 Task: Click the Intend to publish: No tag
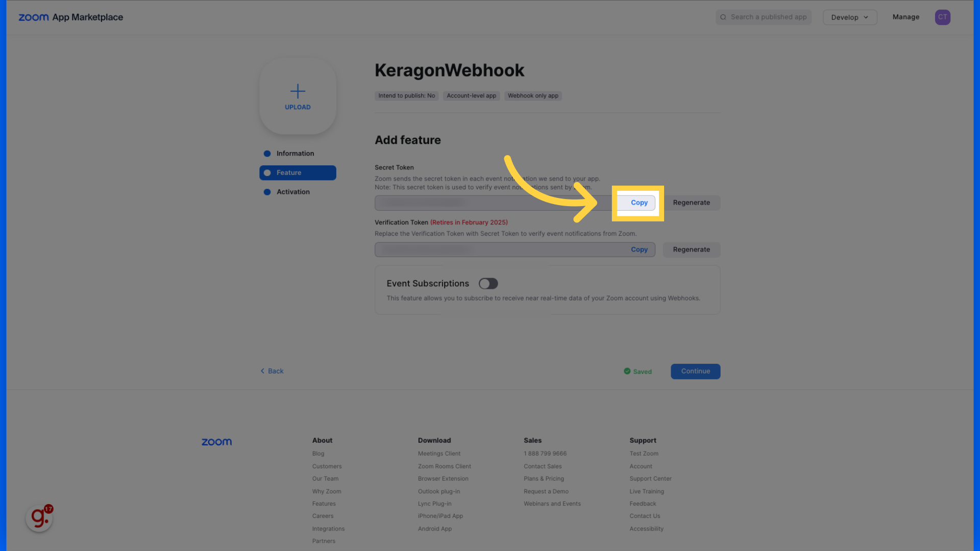tap(406, 96)
